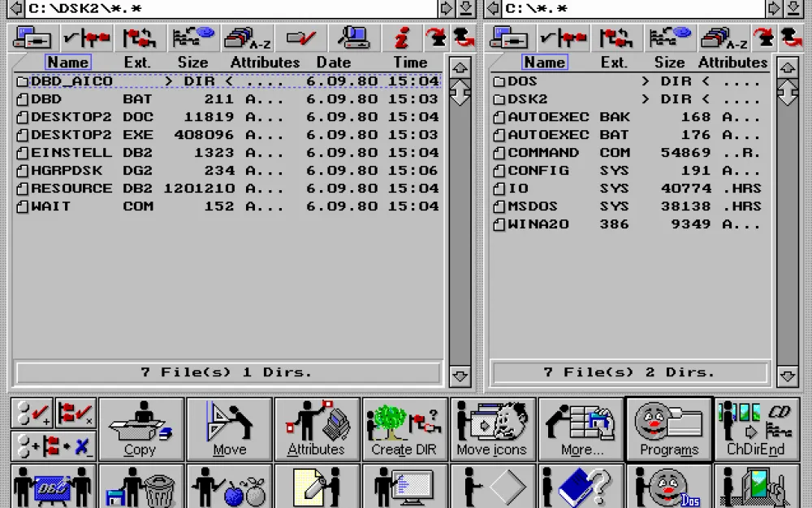Sort left panel by Date column header
The image size is (812, 508).
tap(334, 63)
